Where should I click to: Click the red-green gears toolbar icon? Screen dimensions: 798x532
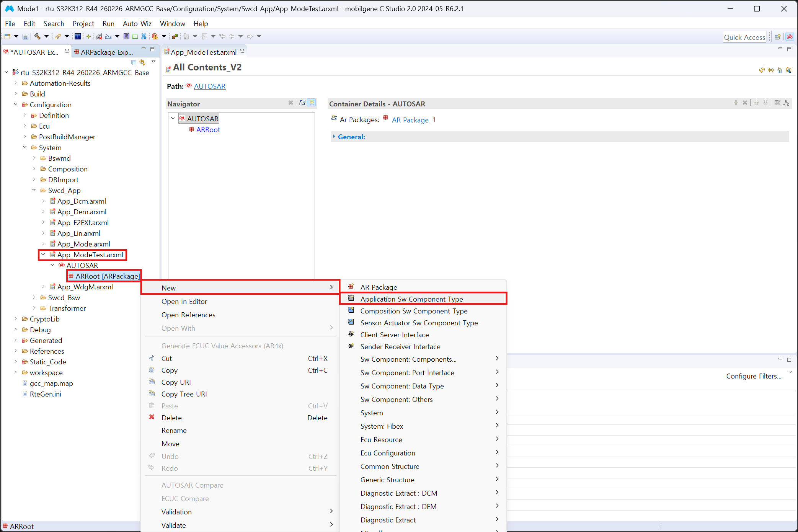click(x=175, y=36)
